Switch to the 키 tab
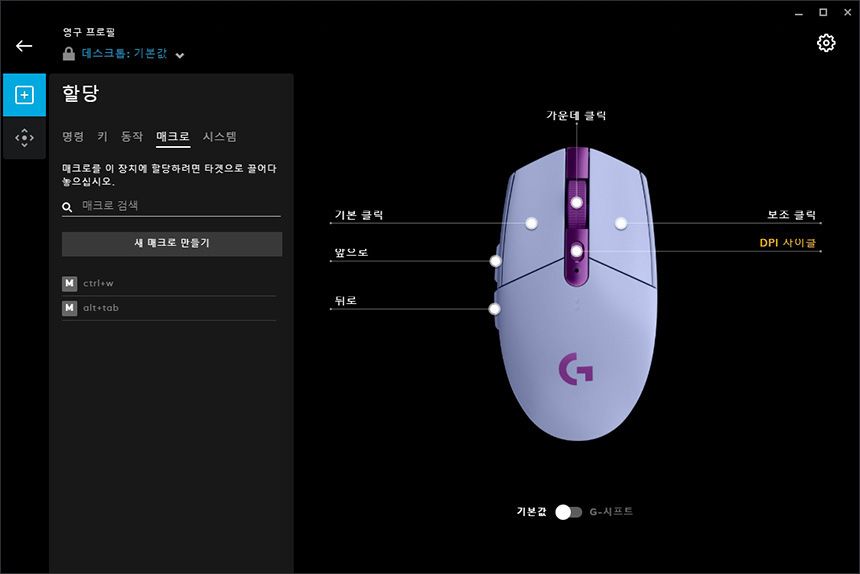 tap(103, 137)
